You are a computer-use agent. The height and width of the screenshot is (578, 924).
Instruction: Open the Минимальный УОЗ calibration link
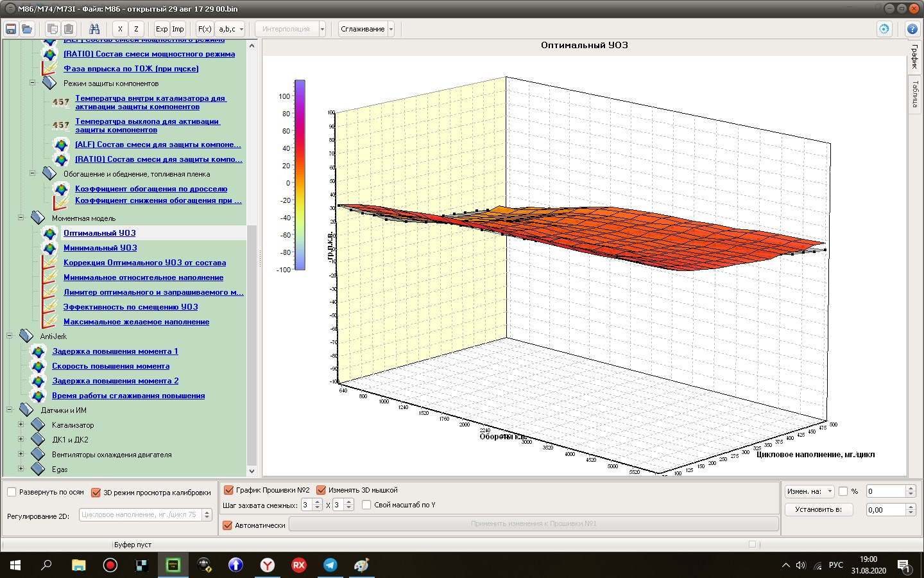100,248
